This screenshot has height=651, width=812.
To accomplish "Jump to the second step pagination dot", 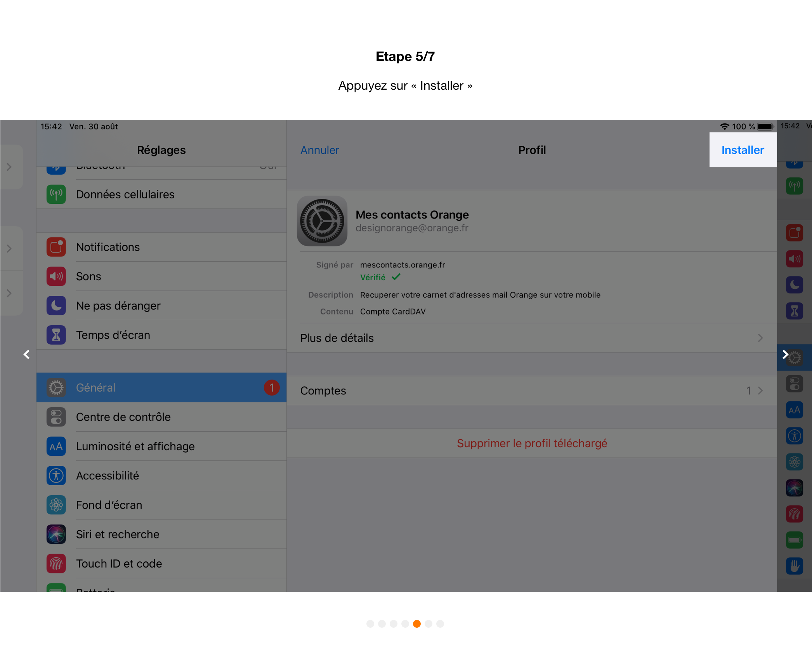I will [382, 624].
